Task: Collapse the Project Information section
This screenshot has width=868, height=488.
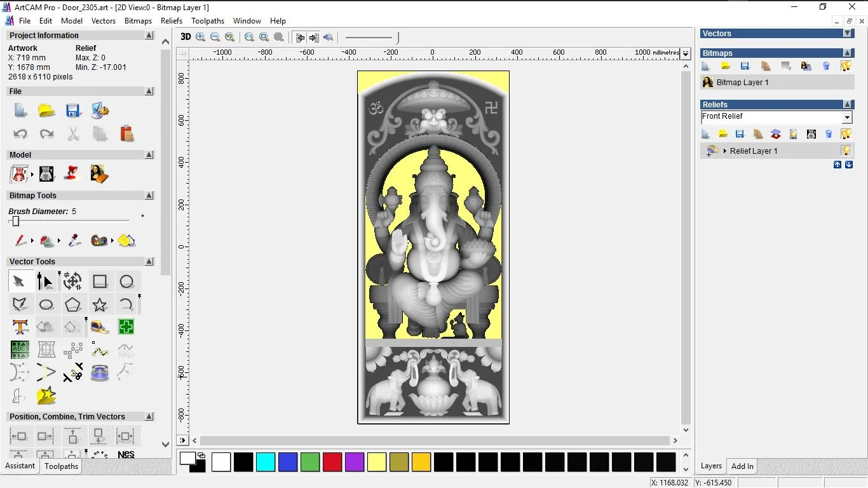Action: (x=149, y=36)
